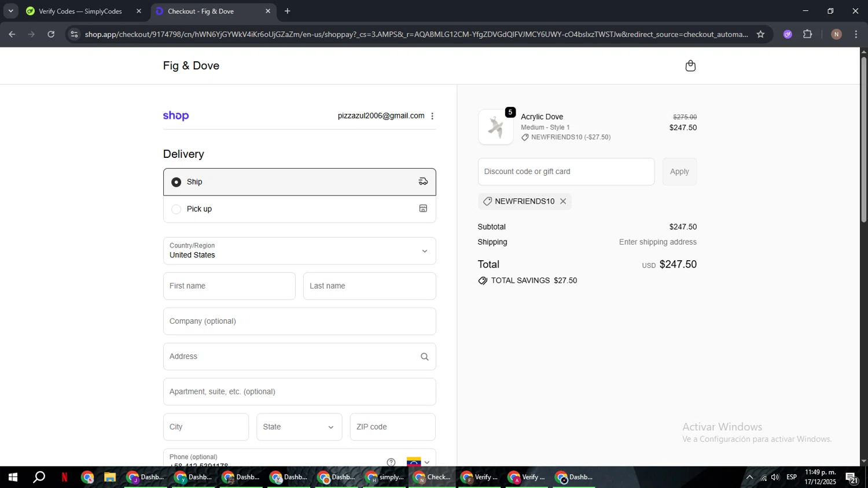Open the ESP language indicator
The image size is (868, 488).
pyautogui.click(x=792, y=477)
